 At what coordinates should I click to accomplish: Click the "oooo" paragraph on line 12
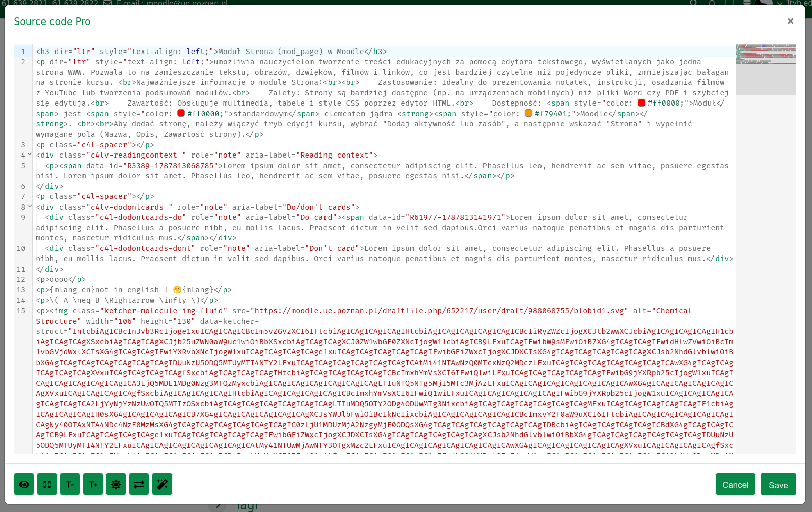pyautogui.click(x=59, y=279)
